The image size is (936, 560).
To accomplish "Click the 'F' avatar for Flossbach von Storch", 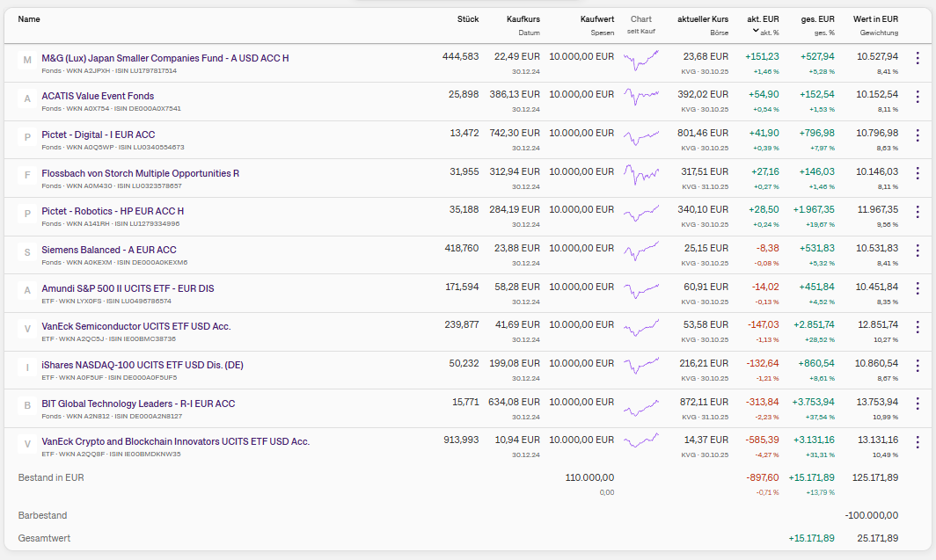I will pyautogui.click(x=27, y=174).
